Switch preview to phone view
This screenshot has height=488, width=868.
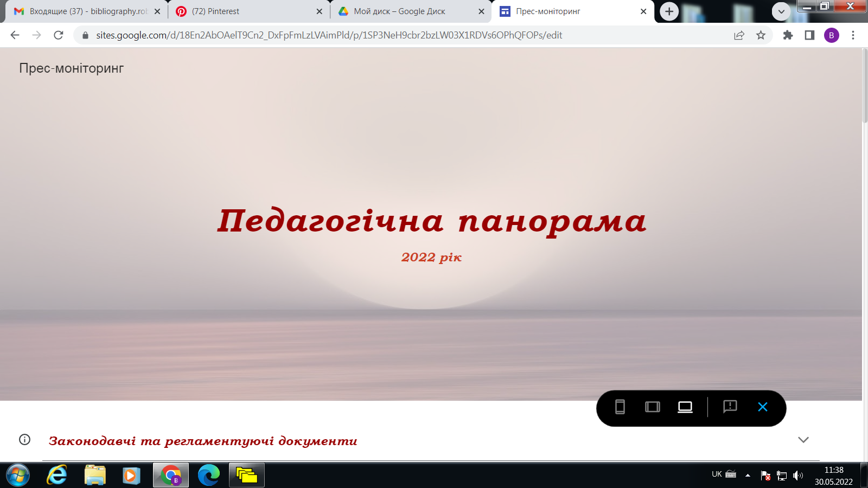tap(620, 407)
